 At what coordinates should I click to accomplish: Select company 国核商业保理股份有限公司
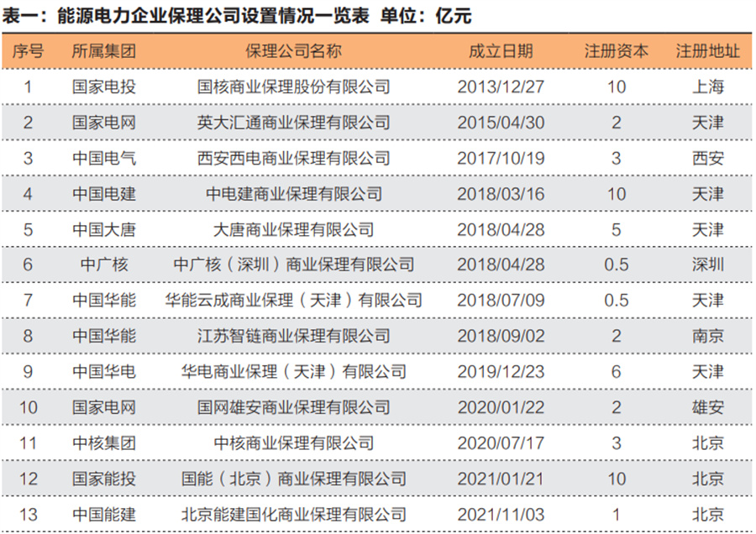coord(293,86)
